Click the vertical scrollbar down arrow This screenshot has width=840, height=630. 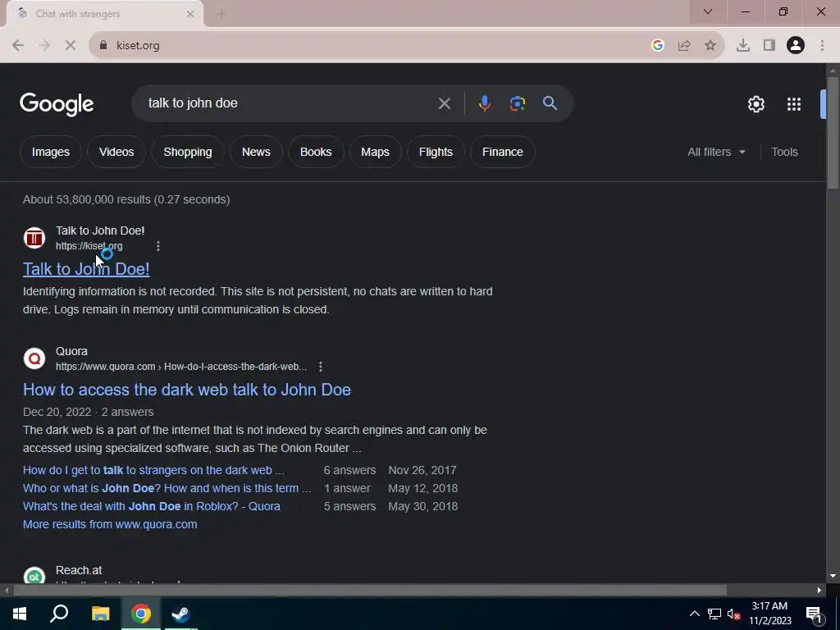point(833,577)
